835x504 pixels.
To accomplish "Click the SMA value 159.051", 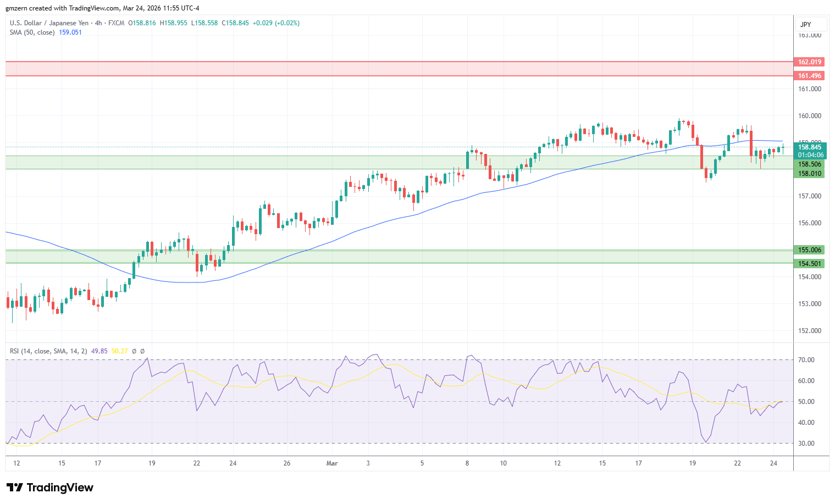I will coord(70,32).
